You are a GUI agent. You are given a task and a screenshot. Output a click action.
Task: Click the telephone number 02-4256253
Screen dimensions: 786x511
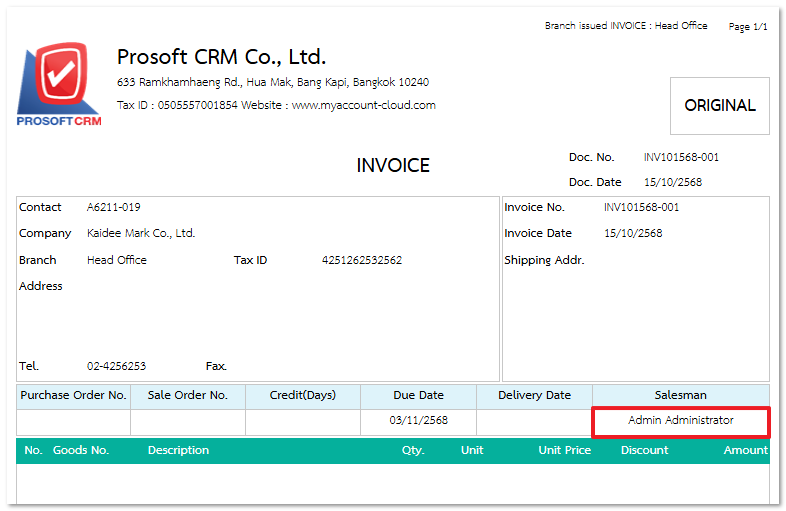click(116, 366)
